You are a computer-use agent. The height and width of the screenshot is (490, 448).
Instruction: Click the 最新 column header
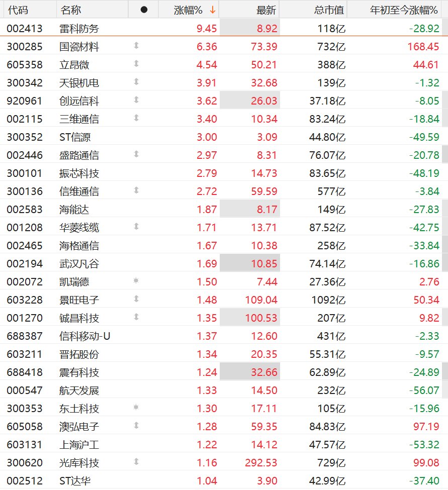click(266, 10)
